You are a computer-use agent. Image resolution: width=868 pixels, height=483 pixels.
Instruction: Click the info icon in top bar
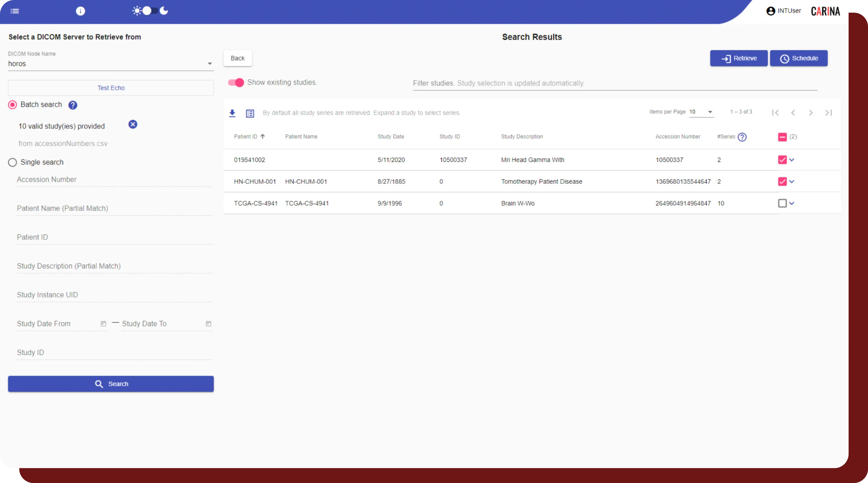tap(81, 11)
